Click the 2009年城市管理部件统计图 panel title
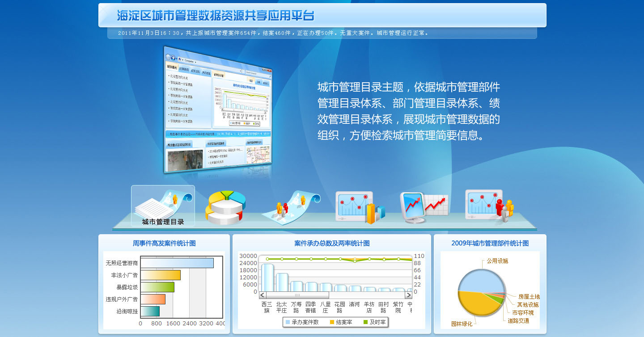644x337 pixels. (490, 244)
